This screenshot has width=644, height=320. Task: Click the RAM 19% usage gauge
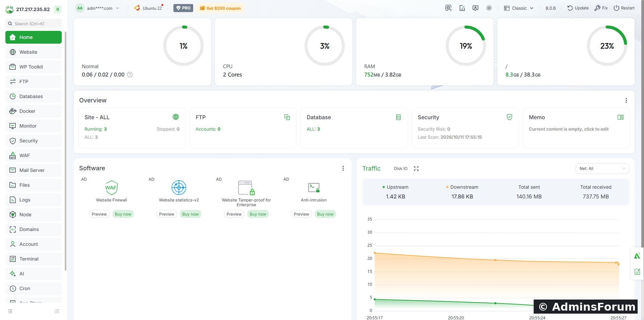coord(466,46)
